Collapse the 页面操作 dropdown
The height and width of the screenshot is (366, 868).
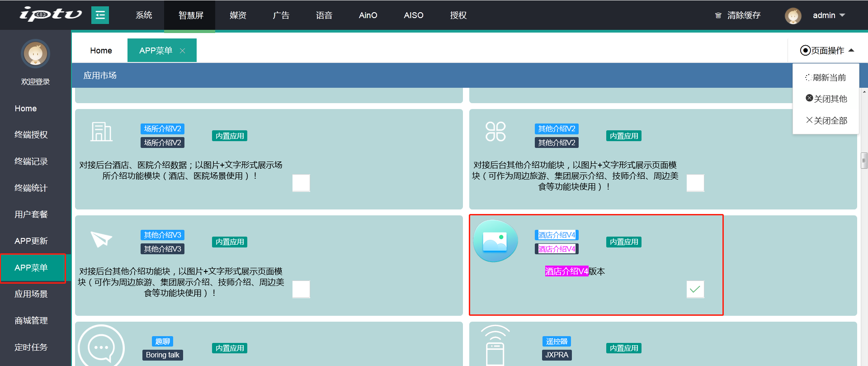827,51
